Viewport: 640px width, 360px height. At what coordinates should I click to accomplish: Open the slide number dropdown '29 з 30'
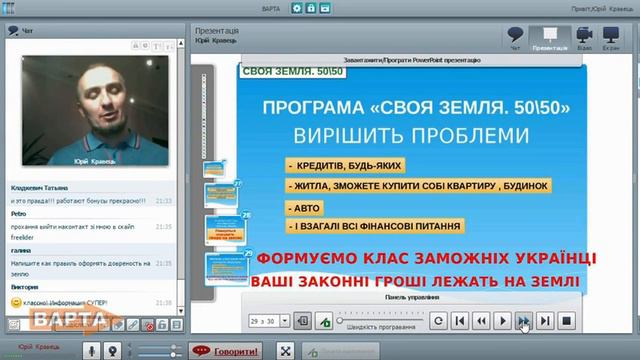click(285, 321)
